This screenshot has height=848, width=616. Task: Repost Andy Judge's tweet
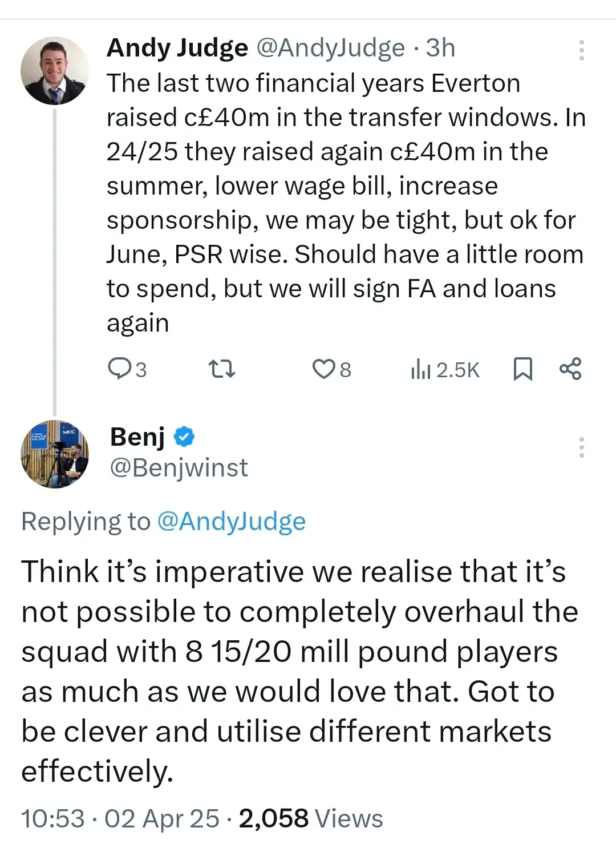(221, 369)
